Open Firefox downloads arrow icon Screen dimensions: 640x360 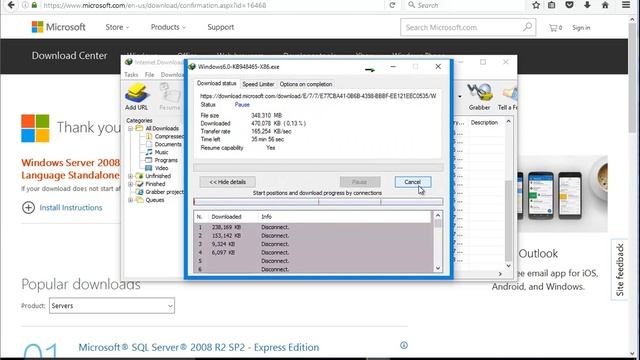click(x=587, y=5)
